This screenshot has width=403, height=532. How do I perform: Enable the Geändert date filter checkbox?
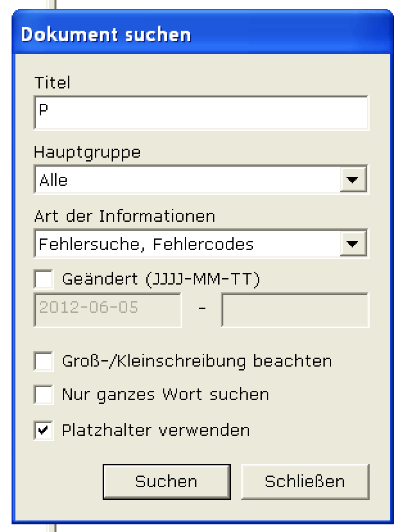(x=44, y=279)
